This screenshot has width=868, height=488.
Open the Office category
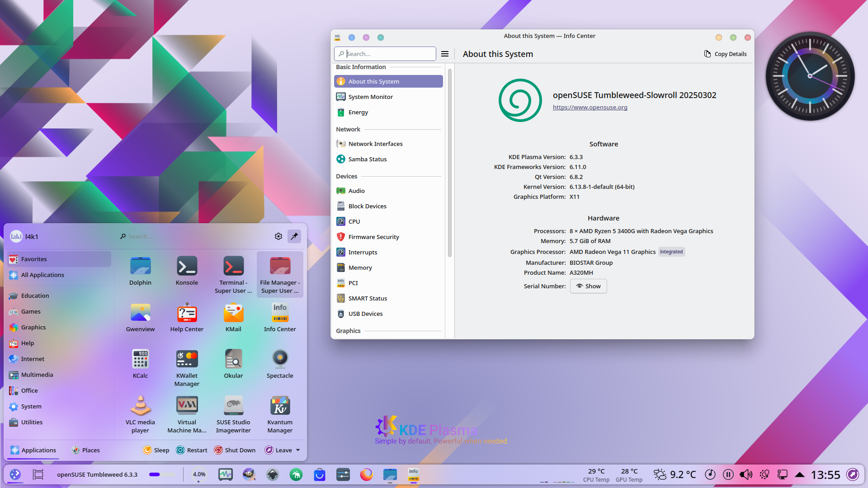pos(59,390)
